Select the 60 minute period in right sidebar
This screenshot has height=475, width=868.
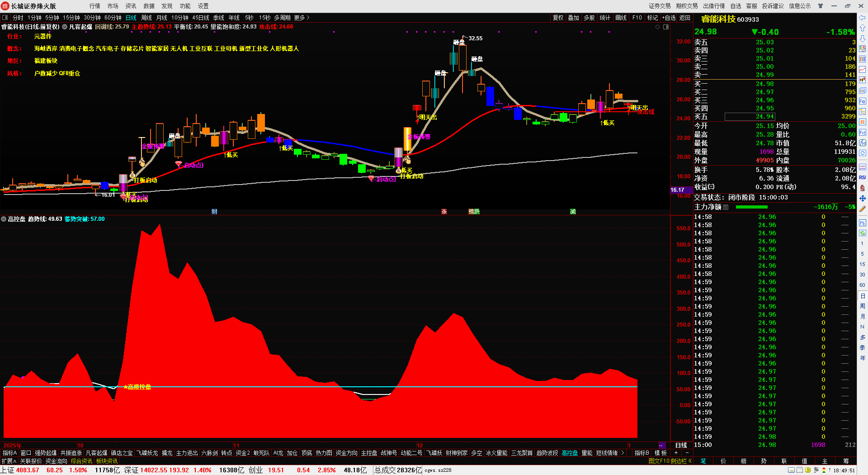862,285
